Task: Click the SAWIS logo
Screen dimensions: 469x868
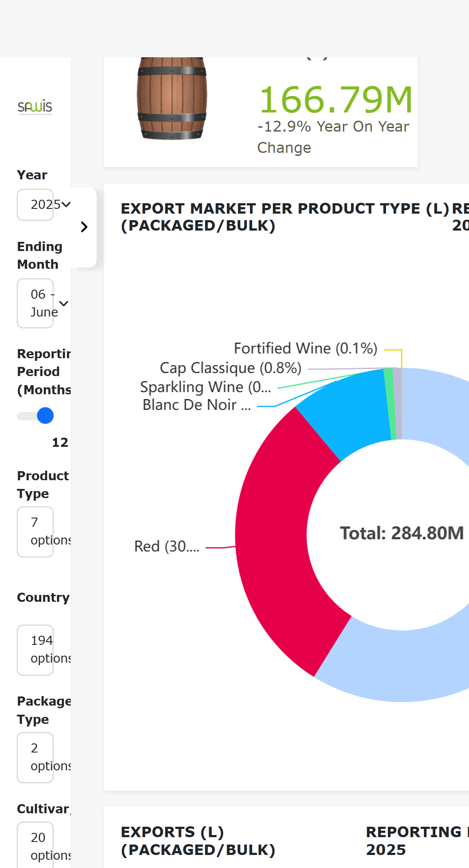Action: click(x=35, y=107)
